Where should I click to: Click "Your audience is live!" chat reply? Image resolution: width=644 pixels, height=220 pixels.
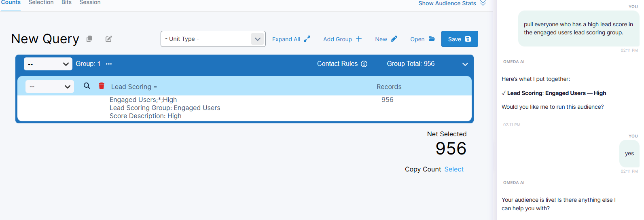click(x=559, y=204)
